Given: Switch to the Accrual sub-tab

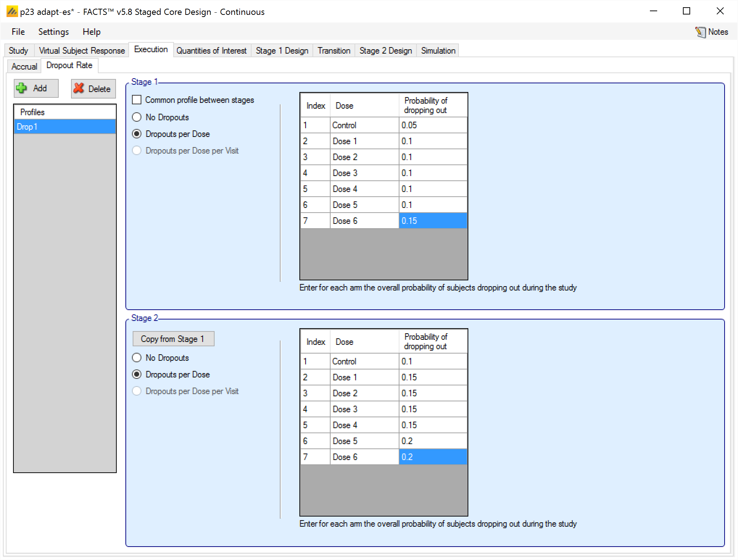Looking at the screenshot, I should point(24,66).
